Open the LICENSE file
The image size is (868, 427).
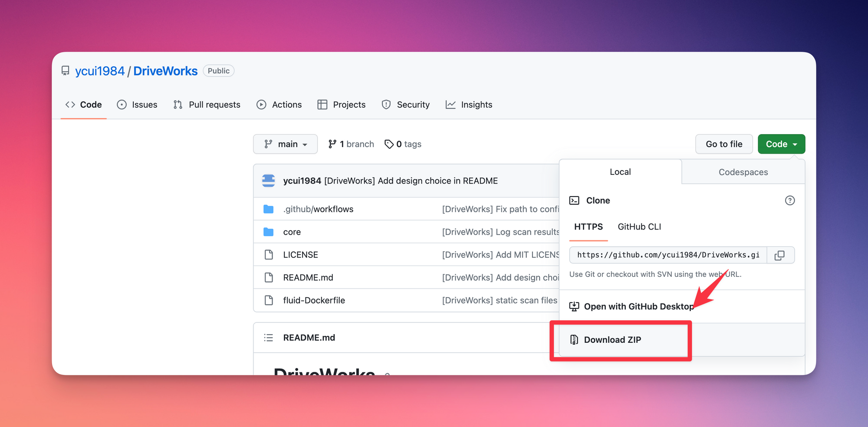[301, 255]
